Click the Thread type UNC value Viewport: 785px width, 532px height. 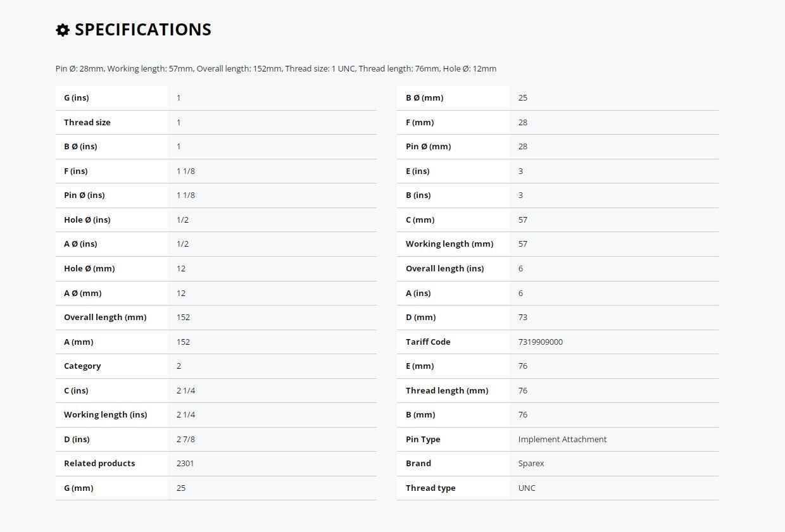point(527,488)
